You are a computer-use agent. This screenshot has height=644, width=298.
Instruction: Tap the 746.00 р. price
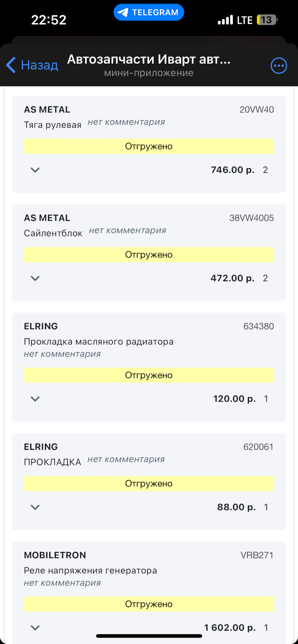click(x=232, y=170)
